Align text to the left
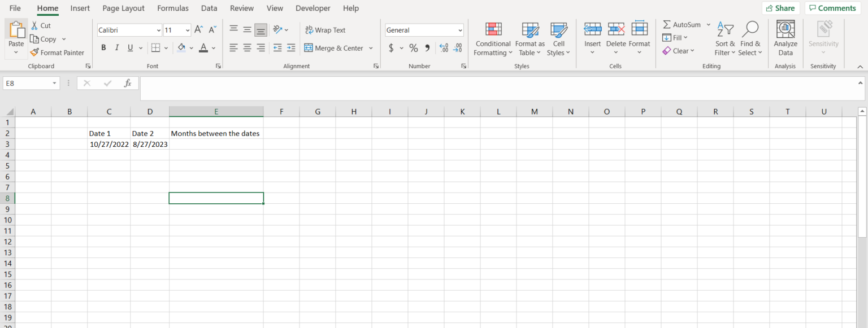Viewport: 868px width, 328px height. (233, 48)
